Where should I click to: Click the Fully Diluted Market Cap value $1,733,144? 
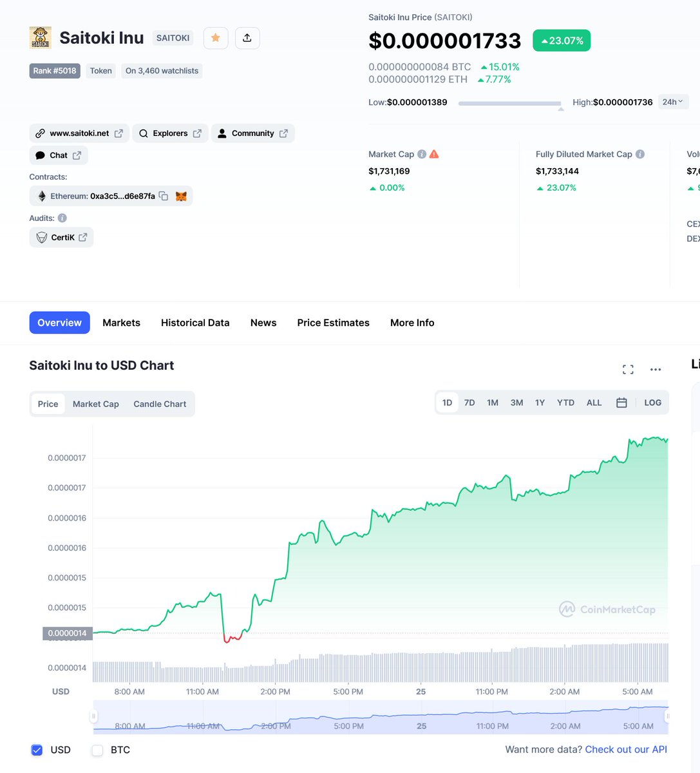(557, 171)
